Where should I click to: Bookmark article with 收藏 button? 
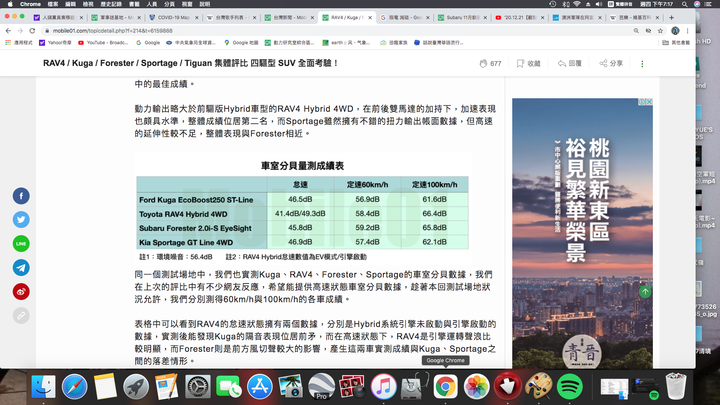tap(529, 63)
